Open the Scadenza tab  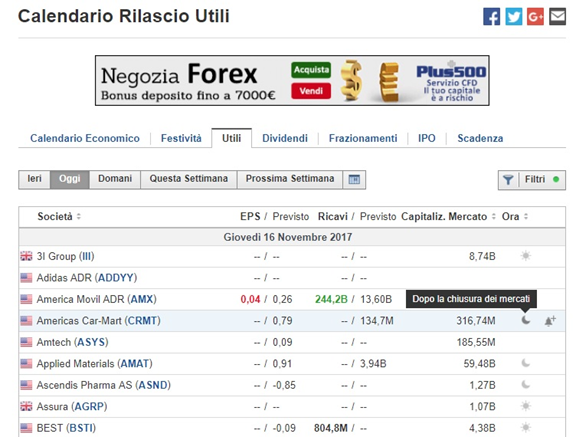click(480, 138)
